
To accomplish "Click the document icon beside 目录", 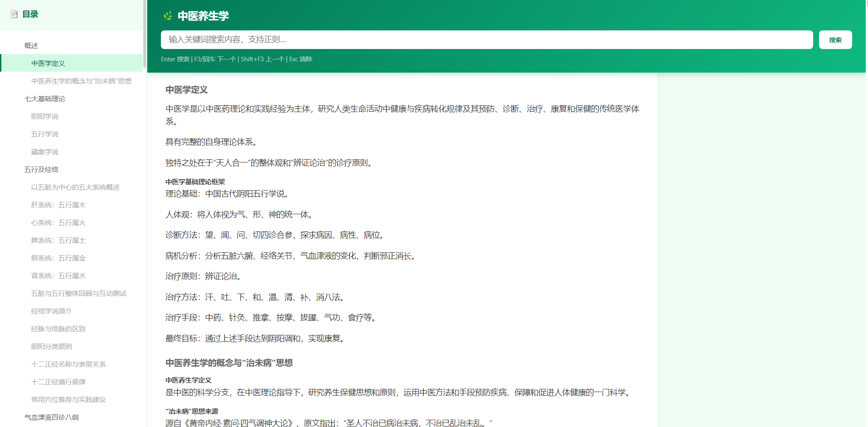I will (x=14, y=14).
